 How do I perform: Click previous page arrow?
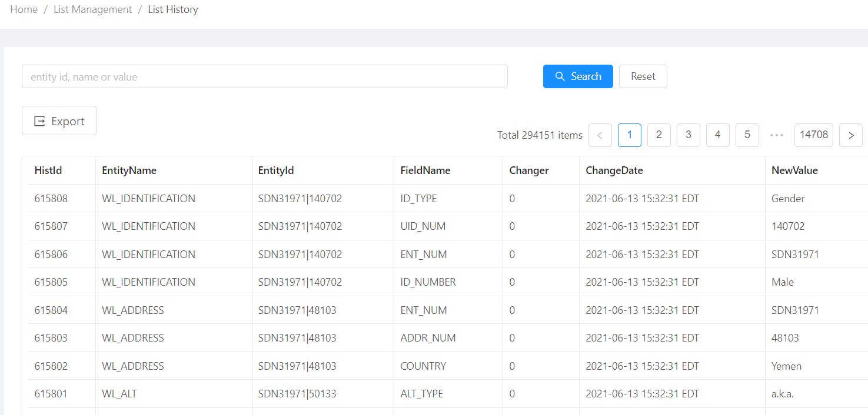click(x=600, y=135)
